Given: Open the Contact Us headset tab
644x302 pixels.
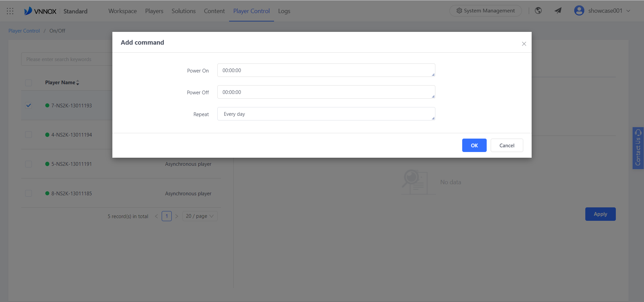Looking at the screenshot, I should 638,148.
